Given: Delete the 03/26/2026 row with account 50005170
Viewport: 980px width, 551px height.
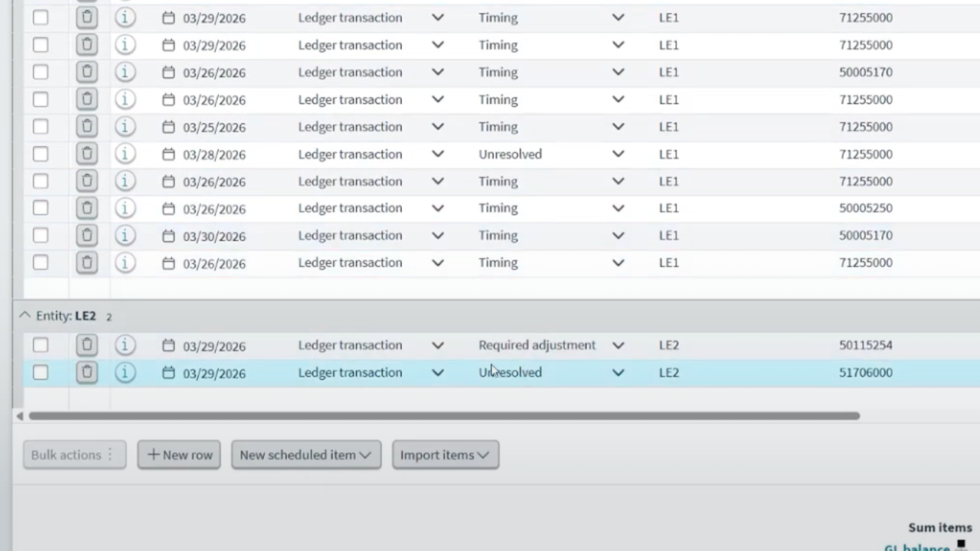Looking at the screenshot, I should [x=87, y=72].
